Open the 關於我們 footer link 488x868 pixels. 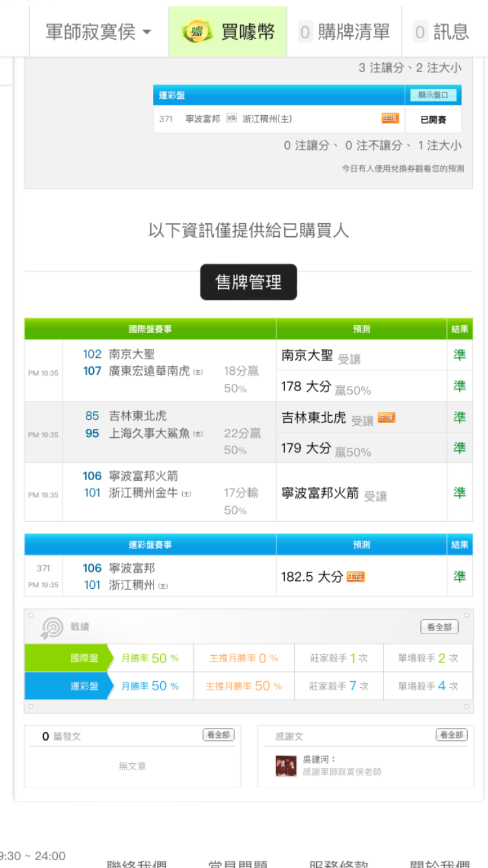[x=439, y=864]
